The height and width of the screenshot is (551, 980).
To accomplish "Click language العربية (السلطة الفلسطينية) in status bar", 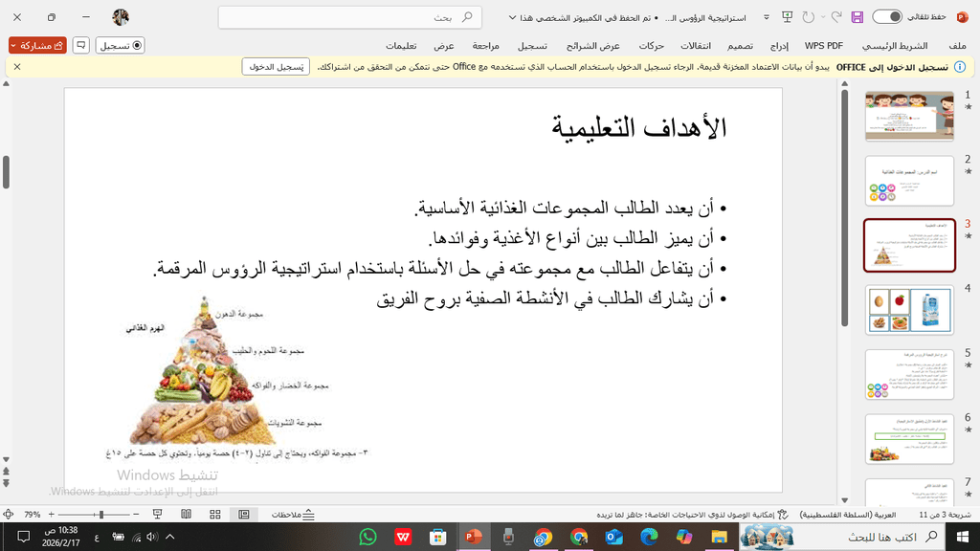I will tap(848, 515).
